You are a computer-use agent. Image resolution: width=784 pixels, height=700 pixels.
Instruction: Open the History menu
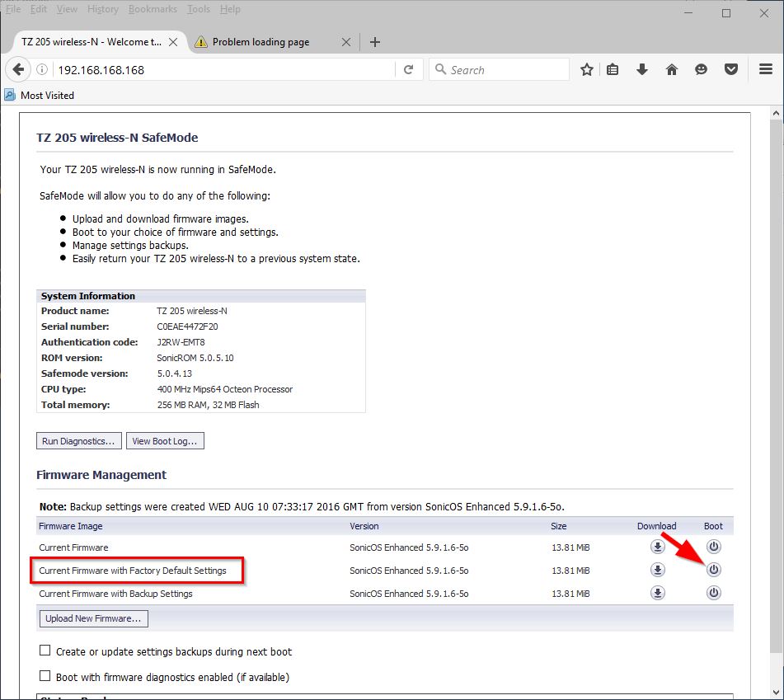tap(102, 9)
